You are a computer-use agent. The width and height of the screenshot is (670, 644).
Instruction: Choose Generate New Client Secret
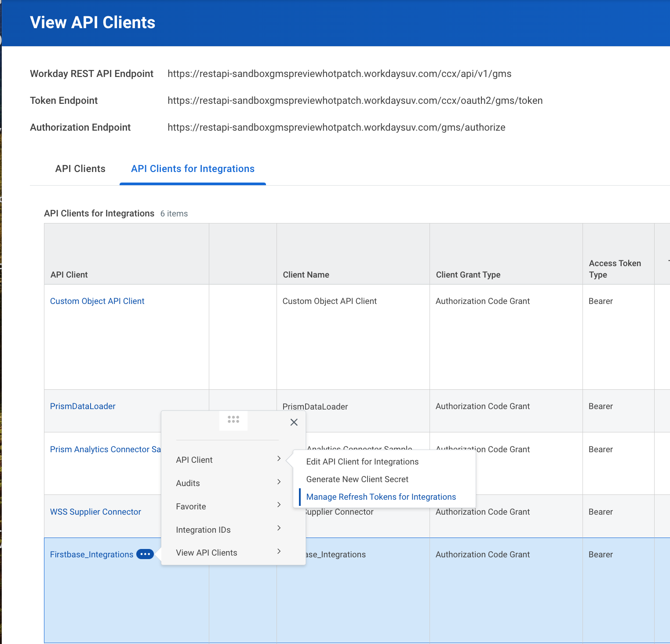point(357,479)
